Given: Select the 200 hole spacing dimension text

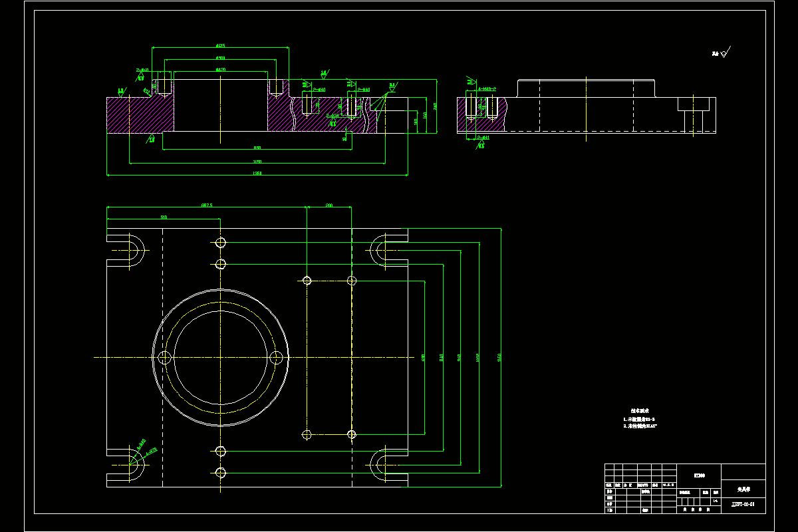Looking at the screenshot, I should pyautogui.click(x=329, y=205).
